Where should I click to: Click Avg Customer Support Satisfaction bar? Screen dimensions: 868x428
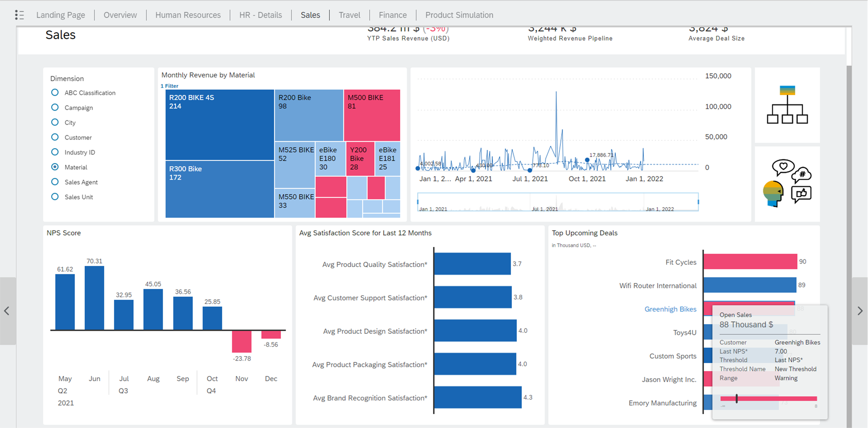tap(473, 297)
